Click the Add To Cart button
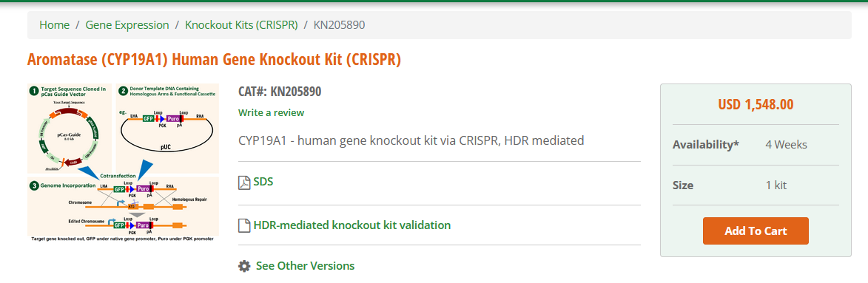The image size is (868, 283). click(x=756, y=231)
